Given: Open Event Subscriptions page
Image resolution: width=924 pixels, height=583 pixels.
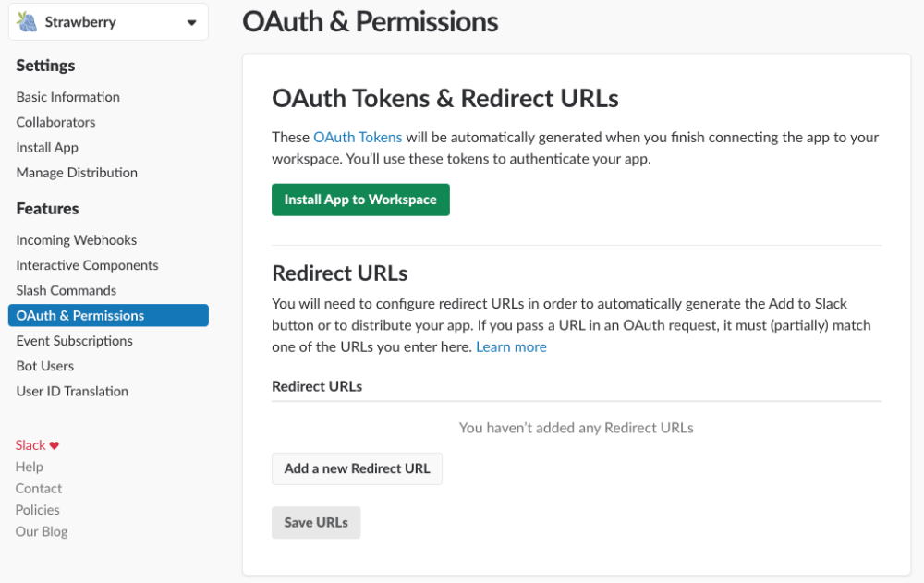Looking at the screenshot, I should [x=74, y=341].
